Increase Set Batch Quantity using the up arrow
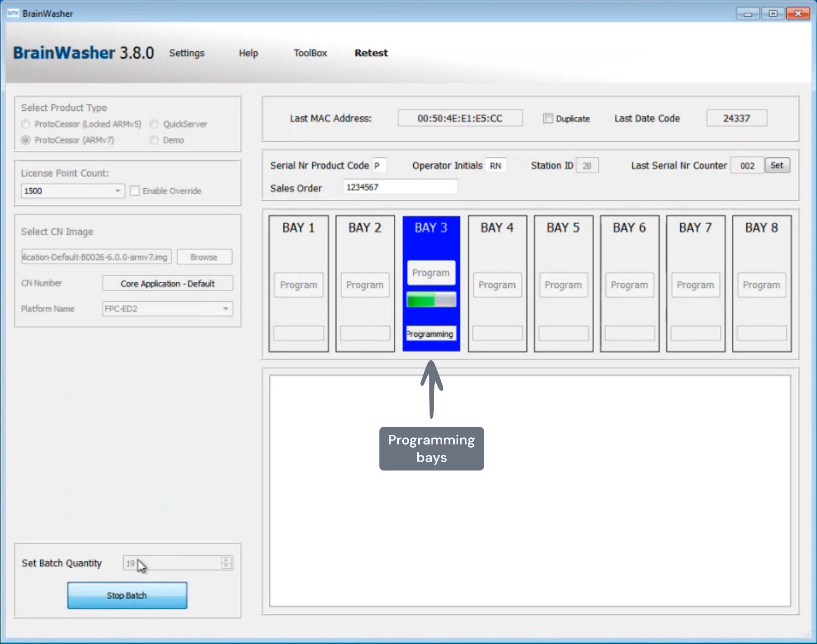Image resolution: width=817 pixels, height=644 pixels. click(225, 560)
